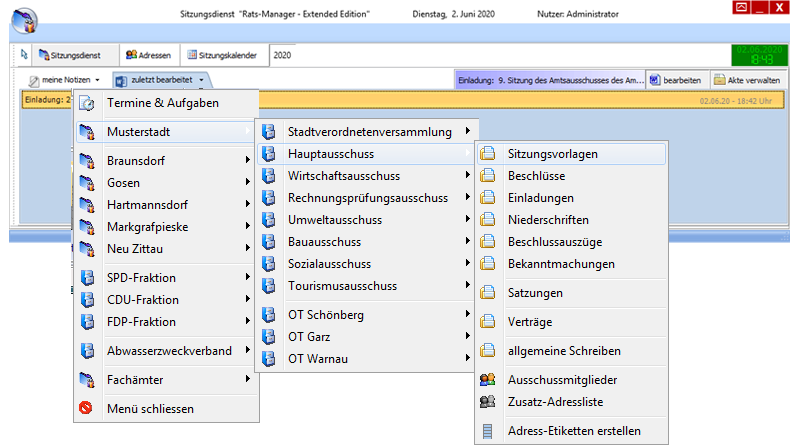Screen dimensions: 796x445
Task: Expand the OT Warnau submenu arrow
Action: point(468,358)
